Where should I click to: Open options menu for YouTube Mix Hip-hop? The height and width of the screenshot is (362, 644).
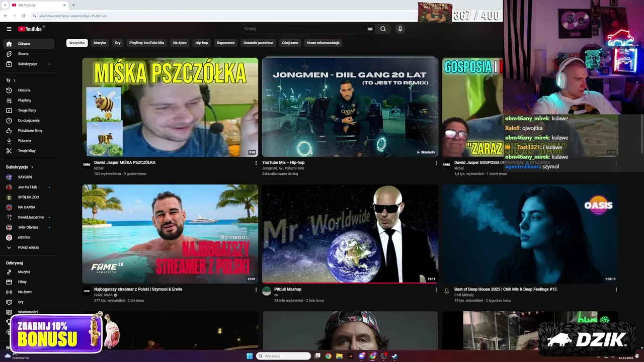coord(436,163)
